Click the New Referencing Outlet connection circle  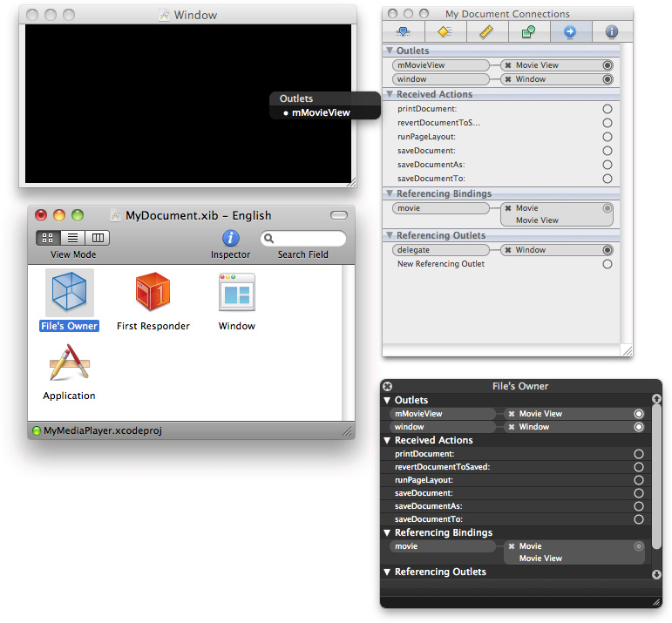coord(607,264)
